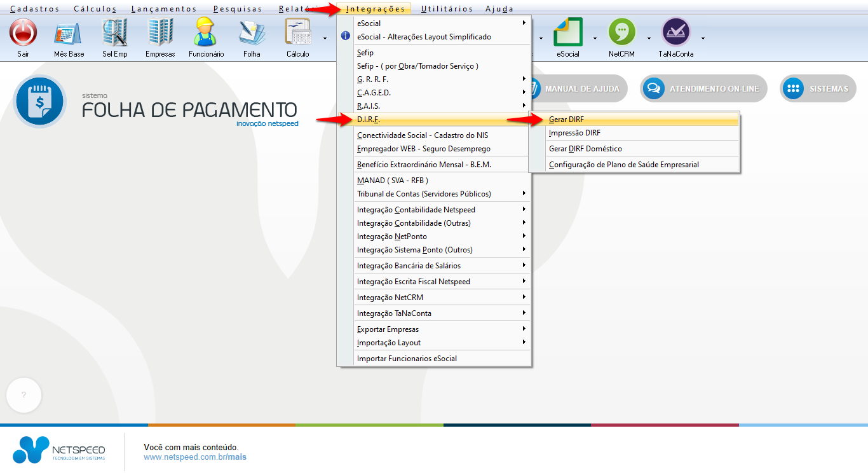Click the ATENDIMENTO ON-LINE button
Image resolution: width=868 pixels, height=475 pixels.
tap(704, 89)
